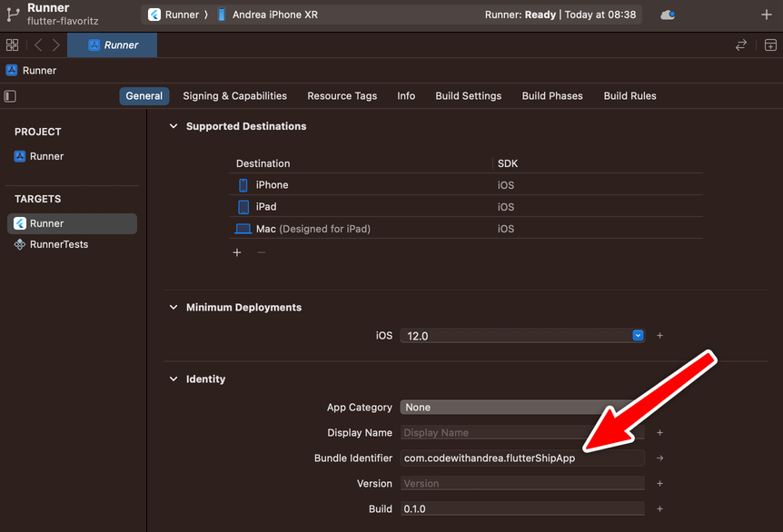Screen dimensions: 783x532
Task: Click the plus beside Display Name
Action: coord(659,433)
